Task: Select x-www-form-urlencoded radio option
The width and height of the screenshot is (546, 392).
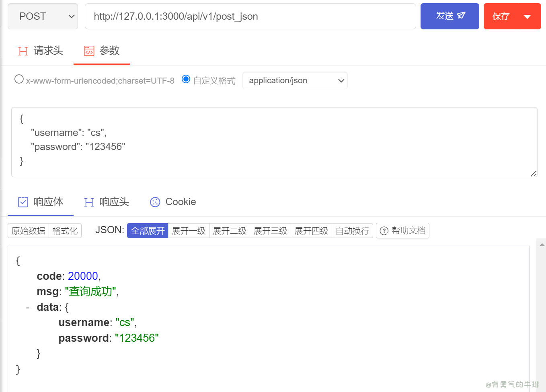Action: [x=19, y=79]
